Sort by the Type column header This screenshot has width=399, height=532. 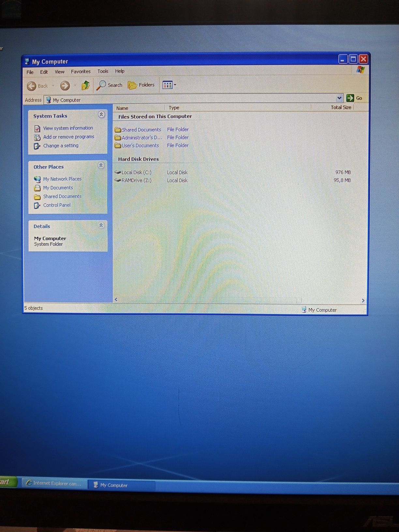click(239, 108)
